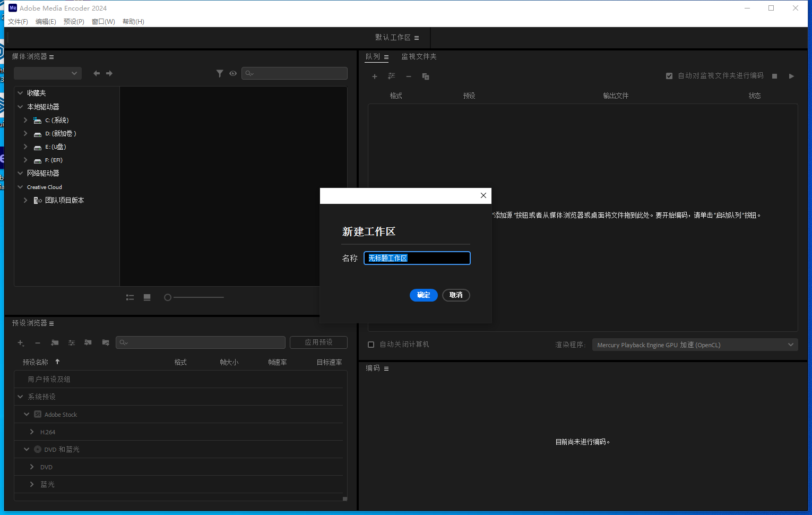Open the Media Browser location dropdown
This screenshot has width=812, height=515.
[48, 73]
